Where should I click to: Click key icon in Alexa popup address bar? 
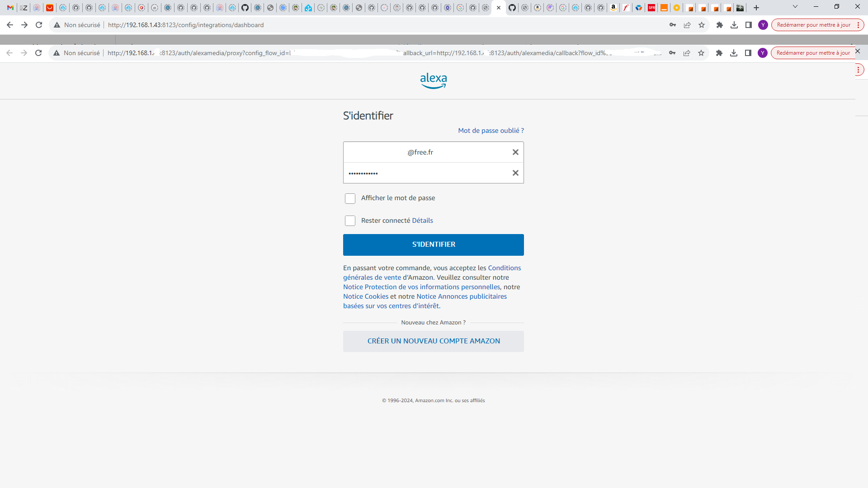[672, 53]
